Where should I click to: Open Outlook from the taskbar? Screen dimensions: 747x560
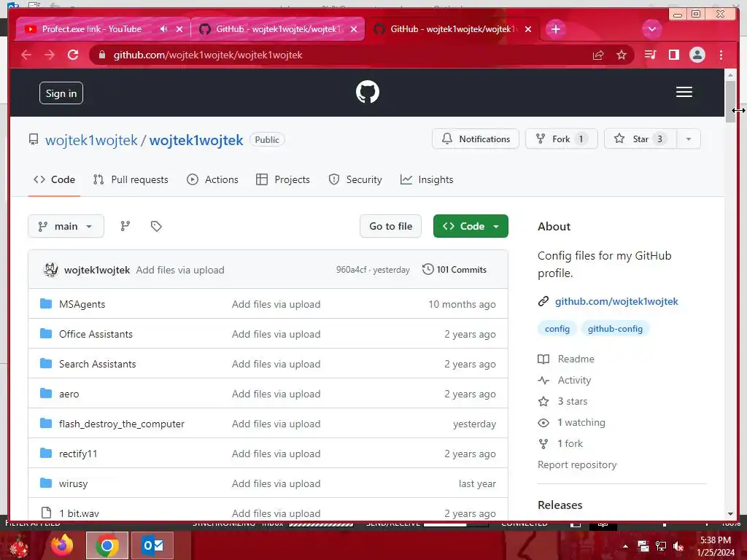tap(153, 545)
